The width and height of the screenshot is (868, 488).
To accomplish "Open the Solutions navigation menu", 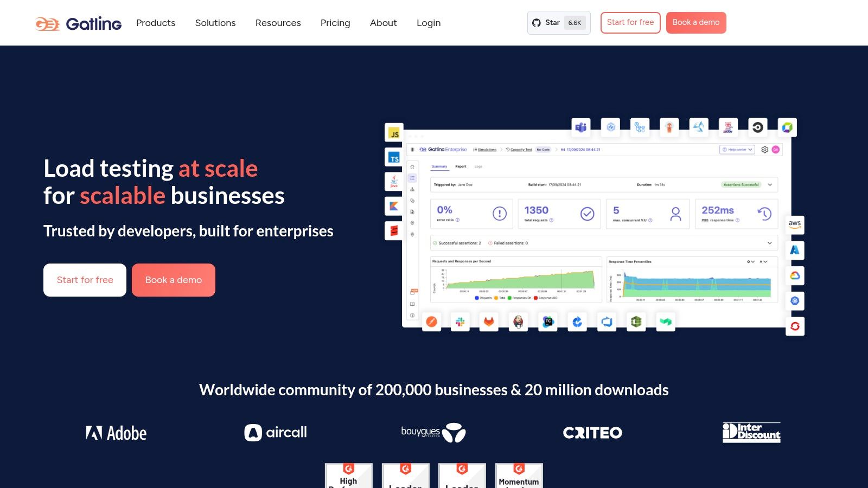I will [215, 23].
